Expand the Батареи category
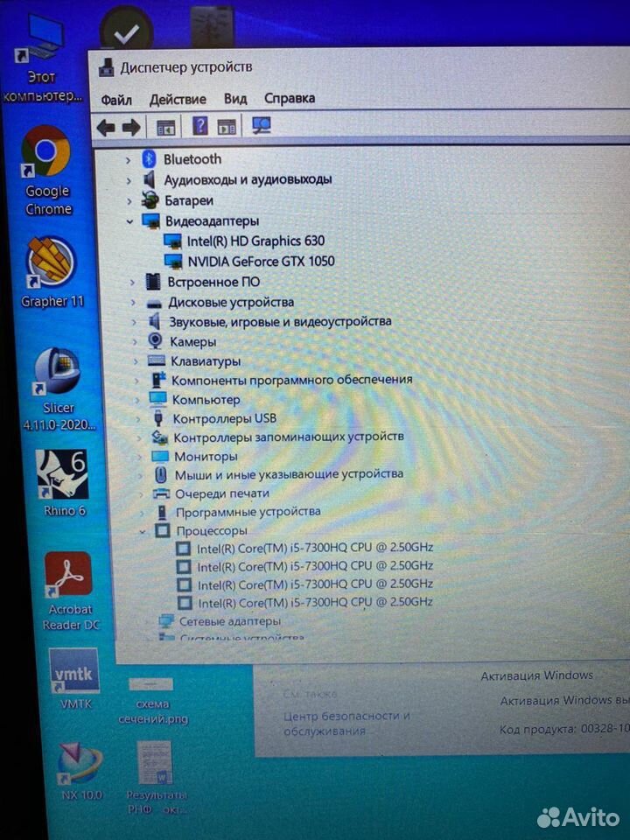The height and width of the screenshot is (840, 630). (129, 201)
